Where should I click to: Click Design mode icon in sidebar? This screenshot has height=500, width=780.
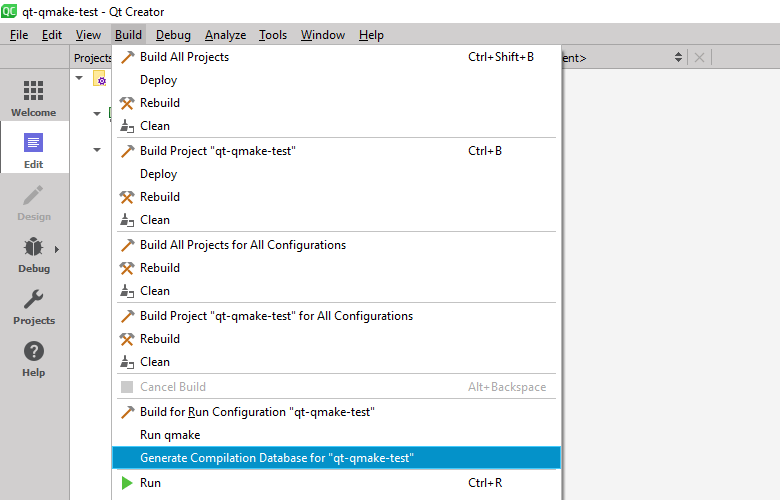click(x=33, y=202)
